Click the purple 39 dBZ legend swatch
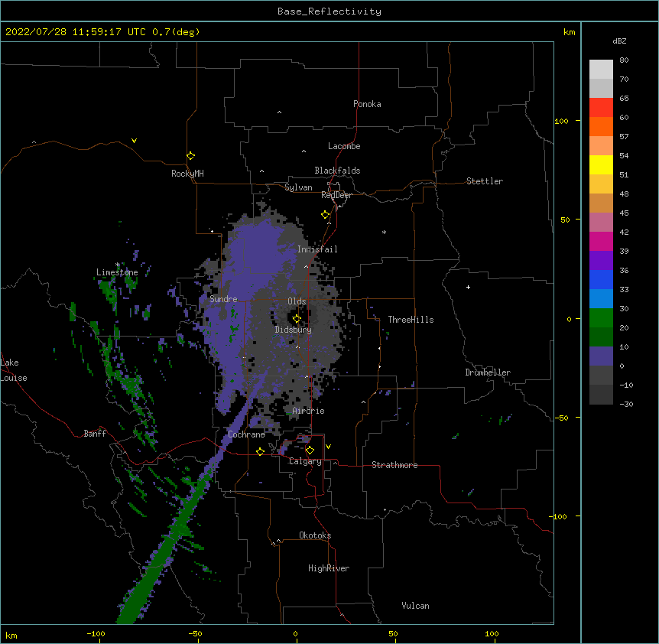The image size is (659, 644). (601, 260)
